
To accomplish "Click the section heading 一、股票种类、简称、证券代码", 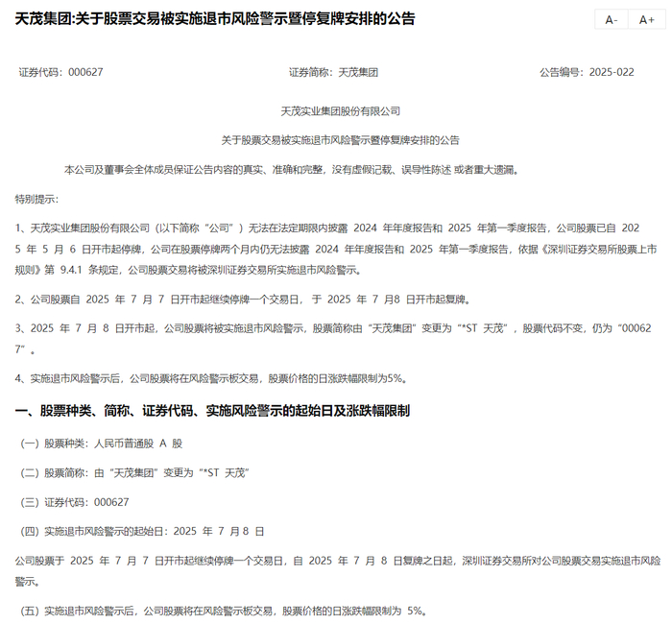I will [212, 411].
